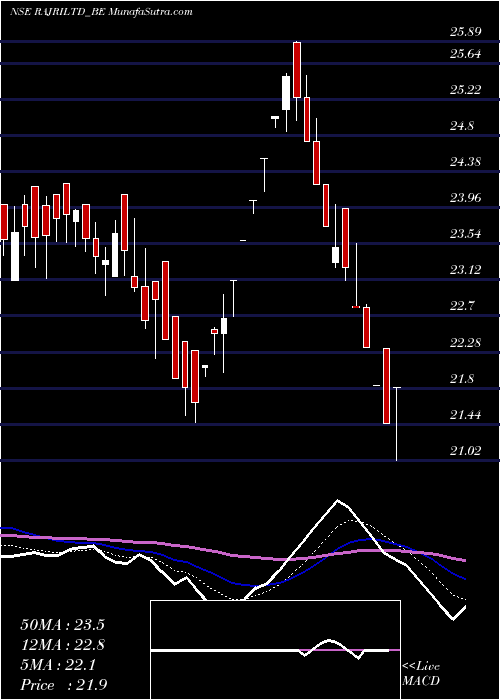Screen dimensions: 500x700
Task: Click the 12MA : 22.8 readout
Action: point(62,645)
